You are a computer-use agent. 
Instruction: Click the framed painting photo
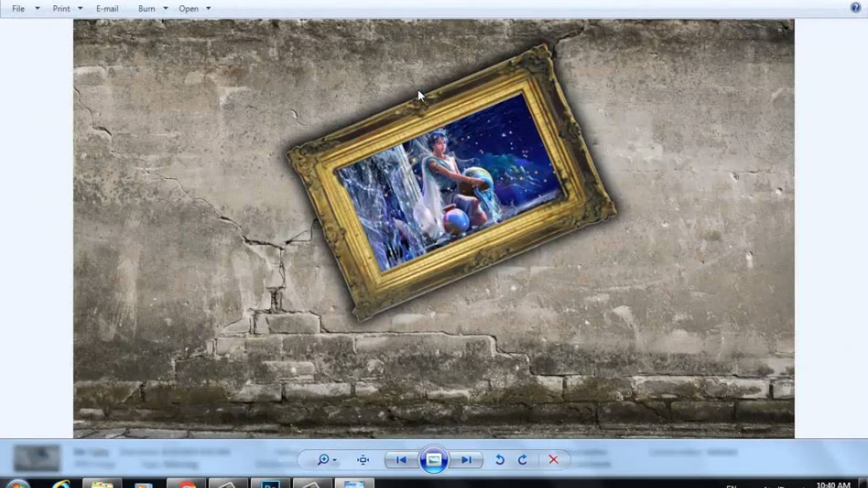click(x=452, y=182)
